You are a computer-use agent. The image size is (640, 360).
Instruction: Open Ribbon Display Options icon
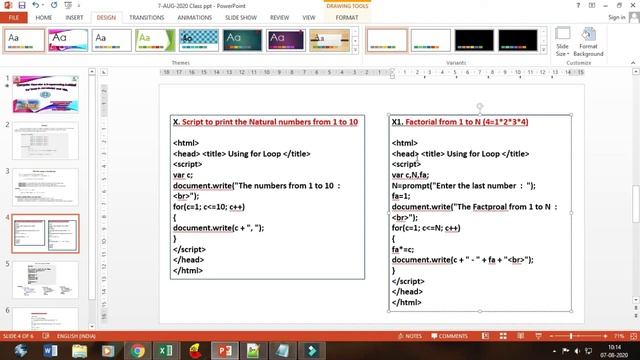591,5
